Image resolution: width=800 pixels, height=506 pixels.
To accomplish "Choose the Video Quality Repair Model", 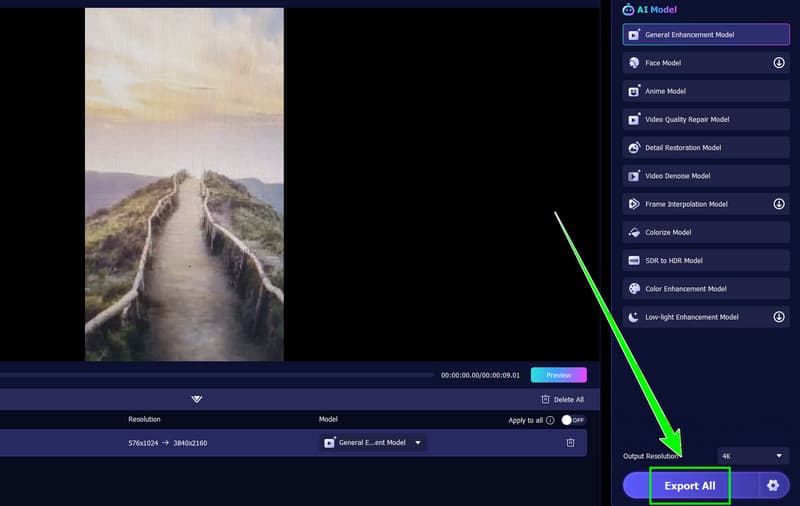I will (706, 119).
